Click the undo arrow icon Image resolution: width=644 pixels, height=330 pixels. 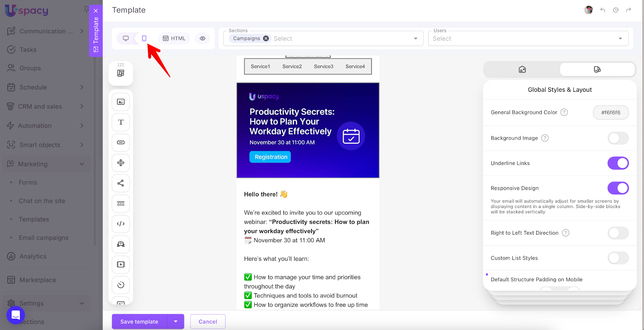coord(603,10)
